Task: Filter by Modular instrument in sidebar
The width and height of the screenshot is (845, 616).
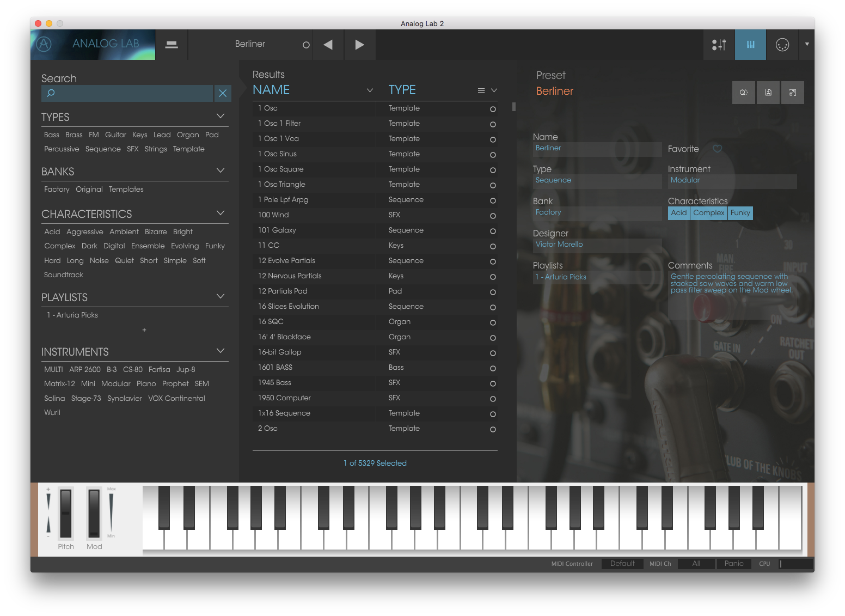Action: (x=116, y=384)
